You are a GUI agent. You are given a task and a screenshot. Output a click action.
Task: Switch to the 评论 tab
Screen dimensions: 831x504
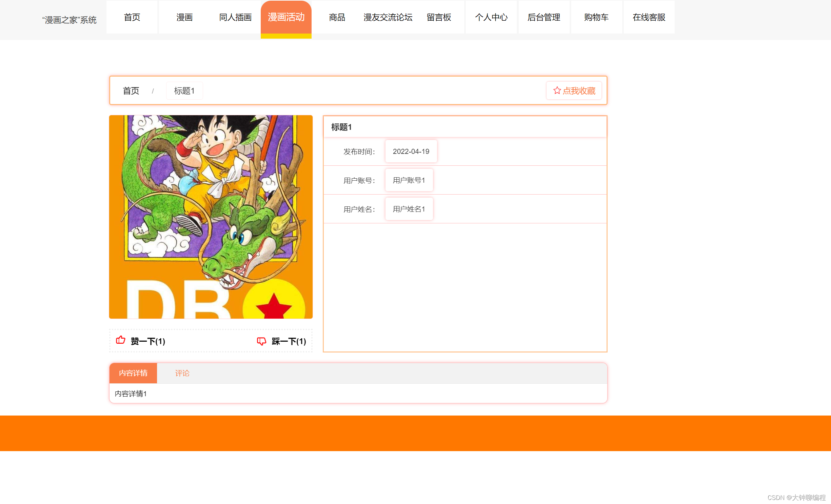pos(182,373)
